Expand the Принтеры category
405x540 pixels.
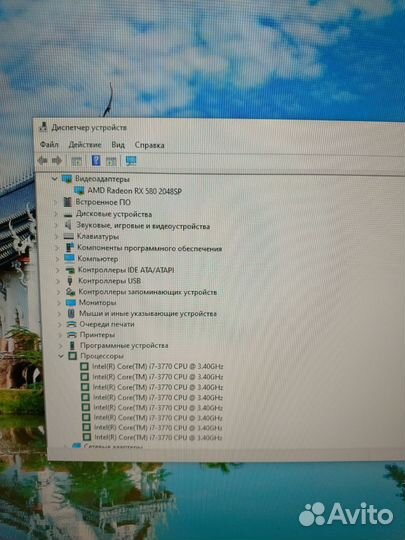click(60, 335)
